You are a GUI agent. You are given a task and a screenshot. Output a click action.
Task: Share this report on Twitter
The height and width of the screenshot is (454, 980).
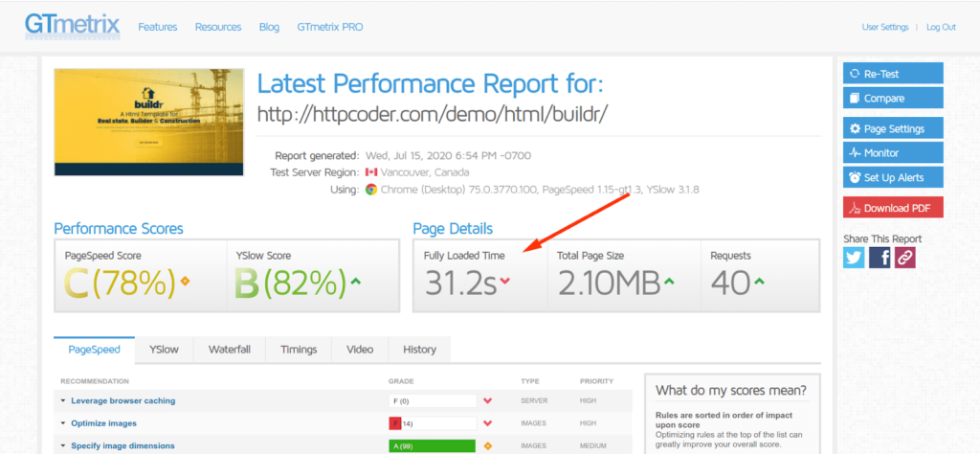coord(854,257)
